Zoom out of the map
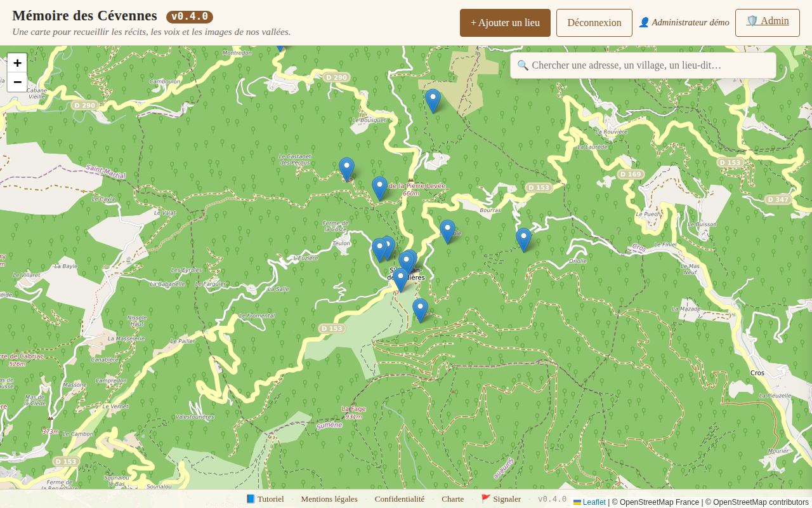812x508 pixels. click(x=17, y=82)
